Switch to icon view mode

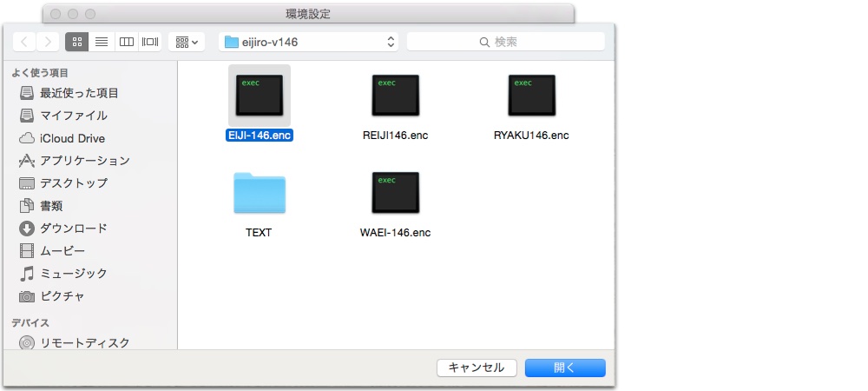77,42
